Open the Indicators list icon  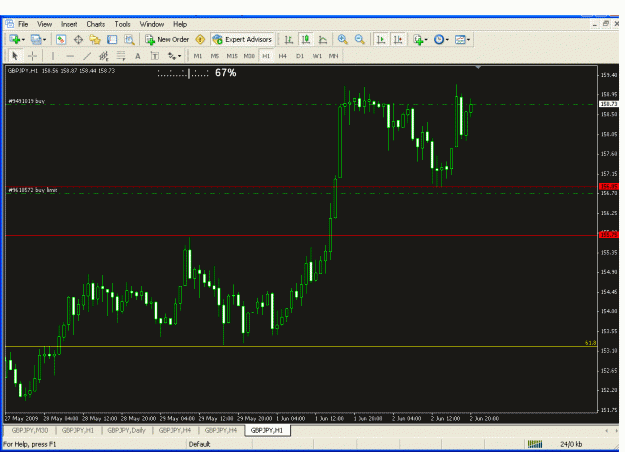418,39
